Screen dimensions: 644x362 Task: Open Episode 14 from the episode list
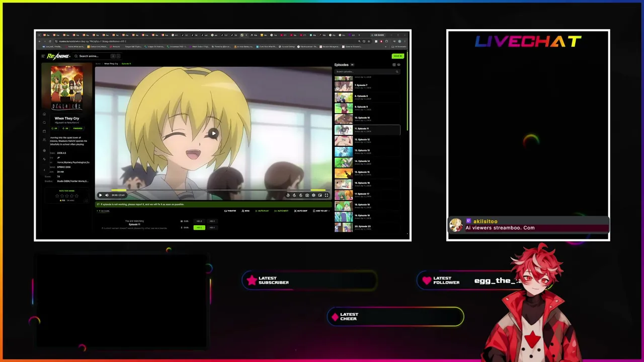click(x=367, y=162)
